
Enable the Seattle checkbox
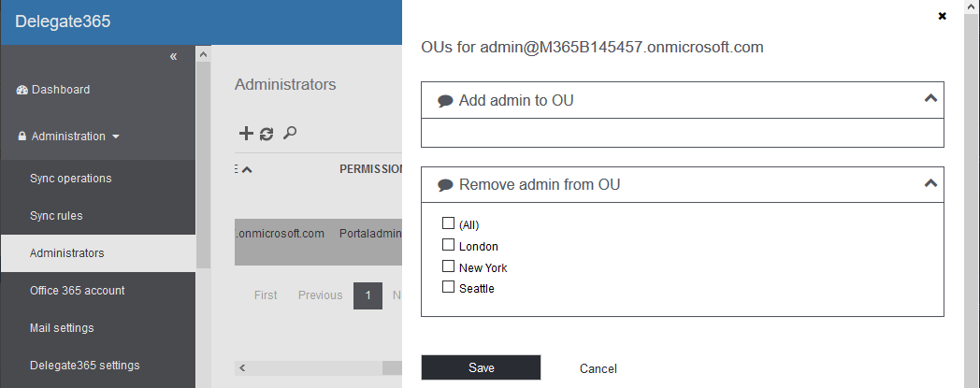[448, 287]
